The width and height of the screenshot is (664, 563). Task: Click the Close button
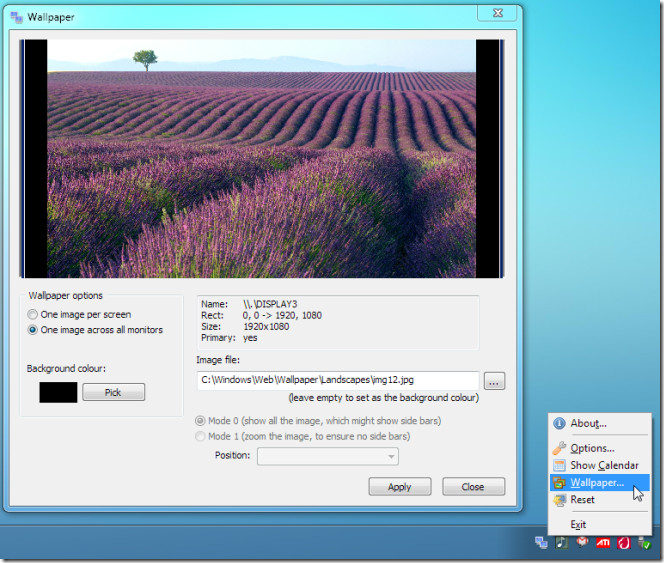point(473,487)
